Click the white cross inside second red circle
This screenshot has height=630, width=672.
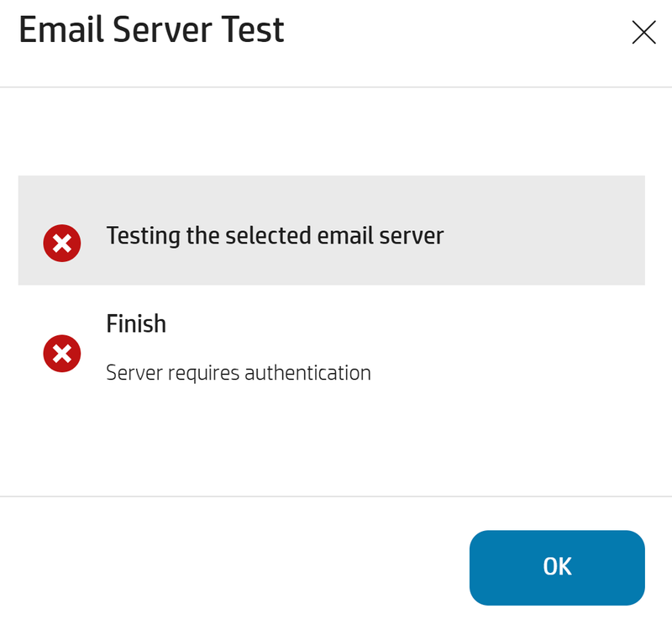pos(61,354)
